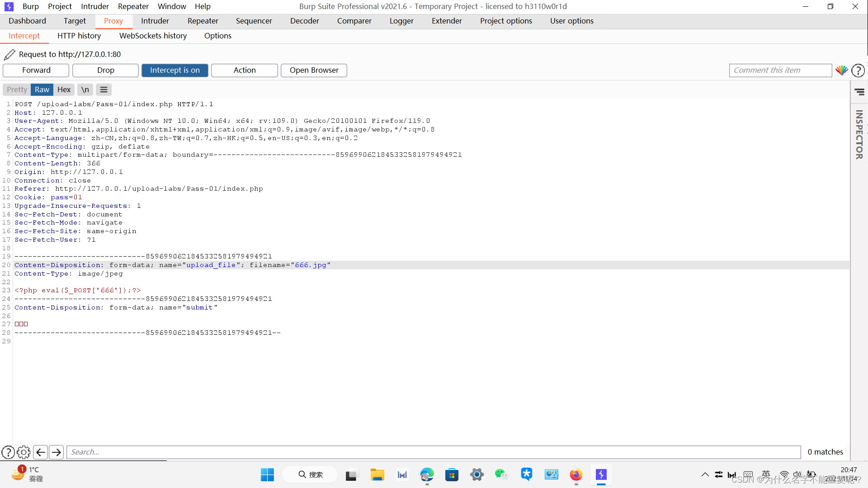Switch to Dashboard tab
The width and height of the screenshot is (868, 488).
click(27, 21)
